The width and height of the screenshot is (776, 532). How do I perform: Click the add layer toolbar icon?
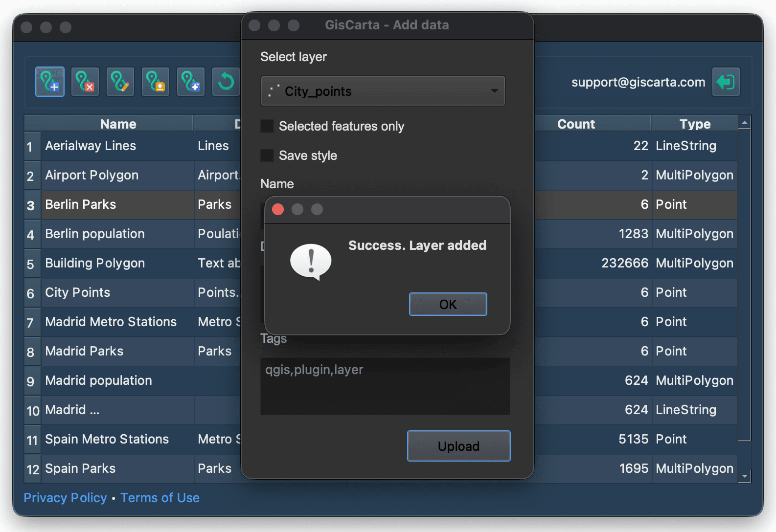click(x=50, y=82)
